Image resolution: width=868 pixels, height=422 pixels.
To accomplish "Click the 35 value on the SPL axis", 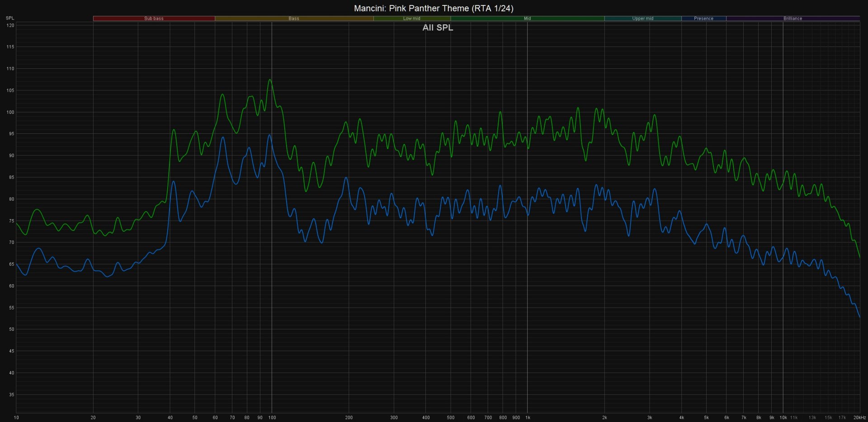I will 11,394.
